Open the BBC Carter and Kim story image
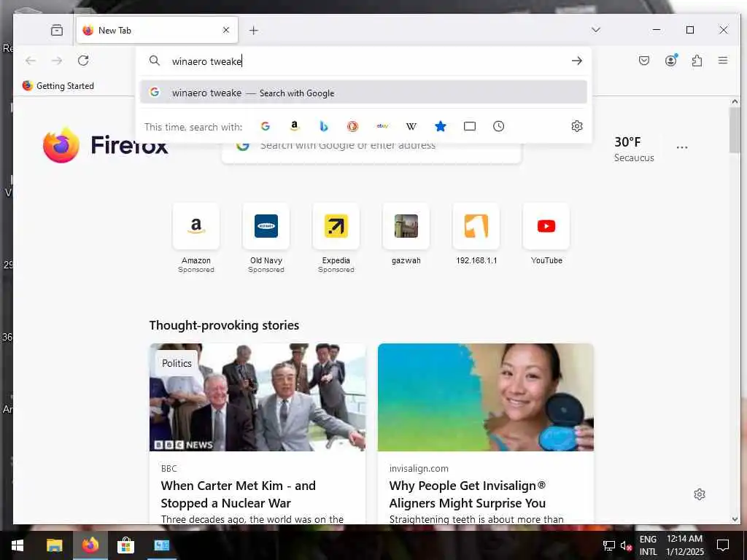747x560 pixels. pyautogui.click(x=258, y=397)
